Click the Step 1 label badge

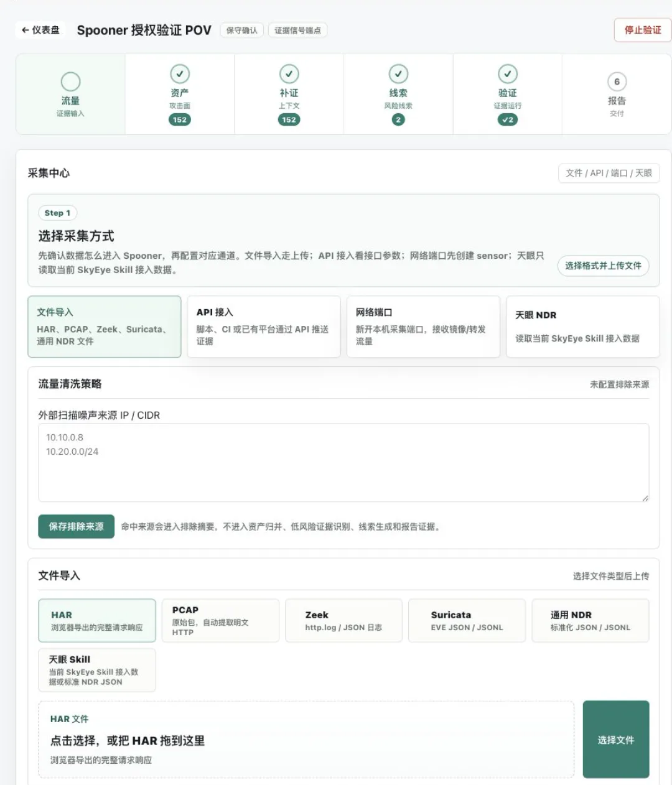coord(57,213)
